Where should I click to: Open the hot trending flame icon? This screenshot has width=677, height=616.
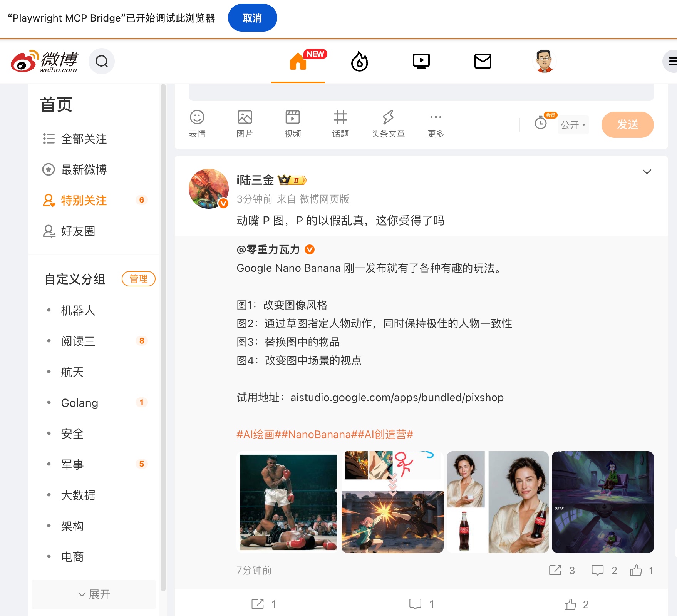click(360, 61)
